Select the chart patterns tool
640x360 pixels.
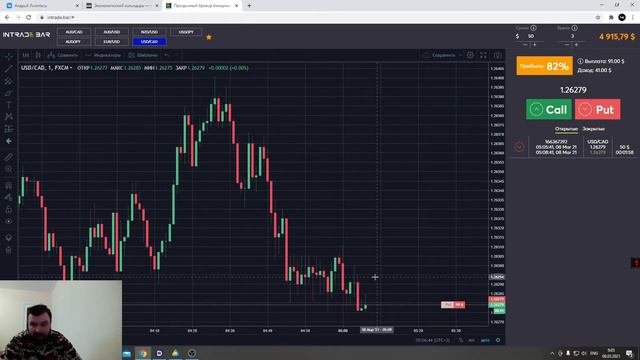pyautogui.click(x=9, y=117)
